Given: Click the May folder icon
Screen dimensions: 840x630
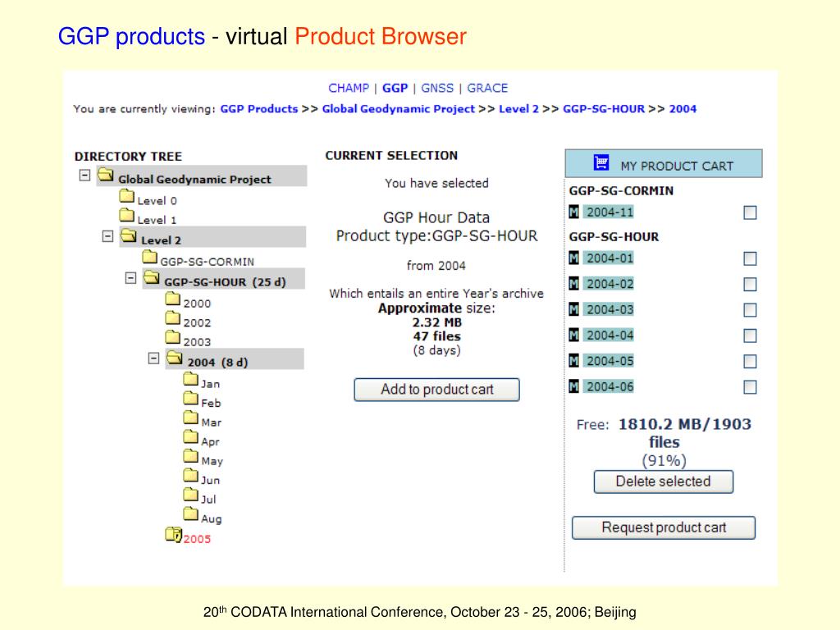Looking at the screenshot, I should click(190, 456).
